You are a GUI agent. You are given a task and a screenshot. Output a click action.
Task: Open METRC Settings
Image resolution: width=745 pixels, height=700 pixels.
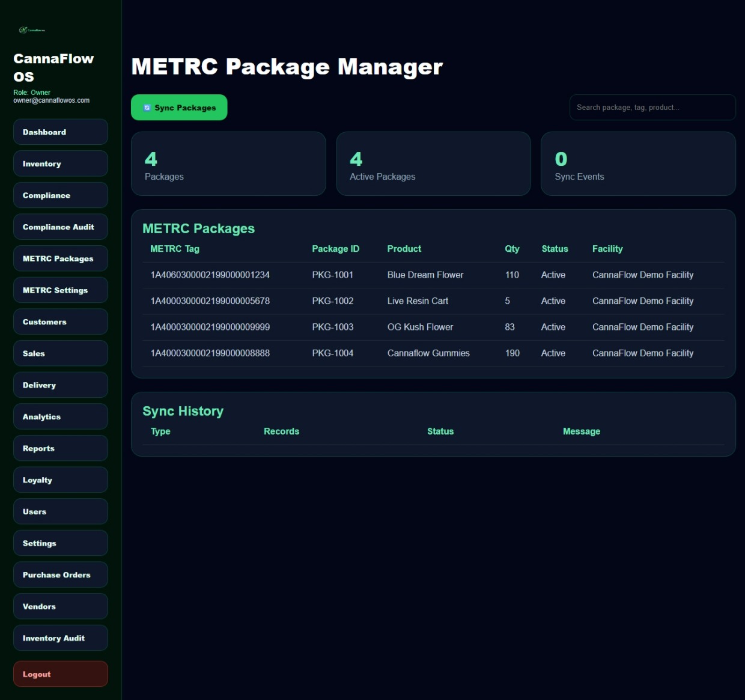tap(61, 290)
